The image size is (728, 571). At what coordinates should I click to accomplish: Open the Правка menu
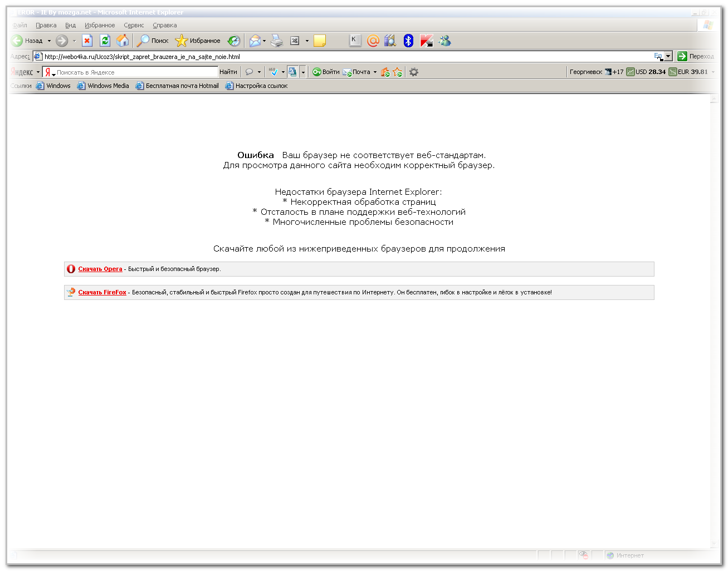point(46,25)
